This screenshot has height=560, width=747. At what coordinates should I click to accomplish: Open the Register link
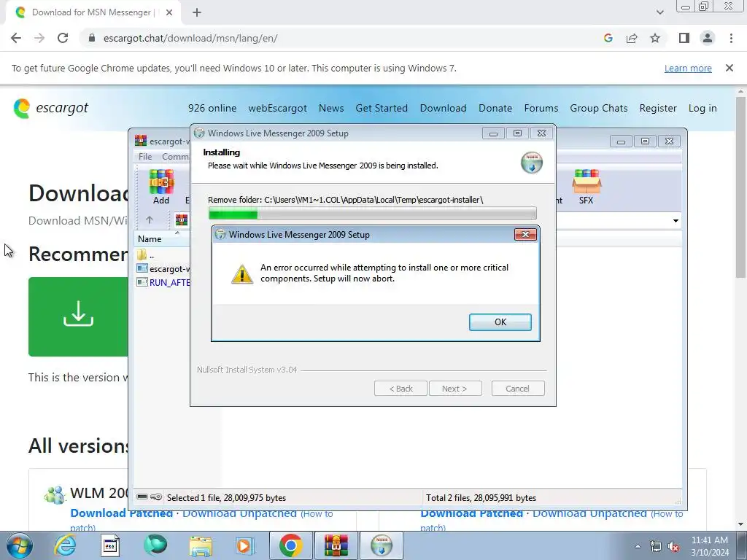(658, 108)
